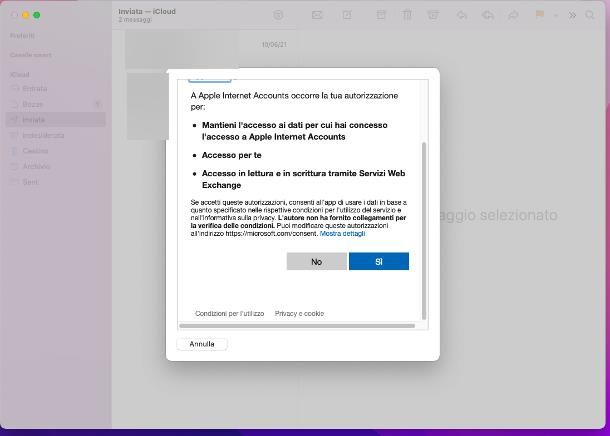
Task: Open the Privacy e cookie link
Action: (x=299, y=313)
